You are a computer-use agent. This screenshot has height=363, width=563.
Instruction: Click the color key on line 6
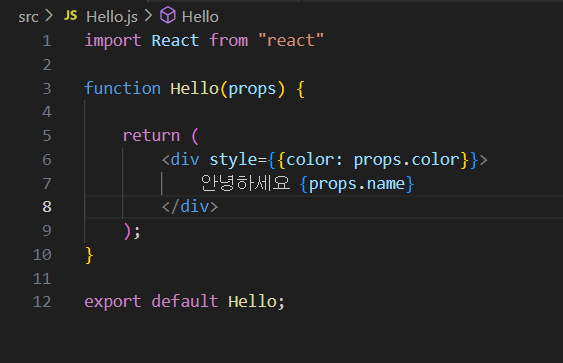coord(310,160)
